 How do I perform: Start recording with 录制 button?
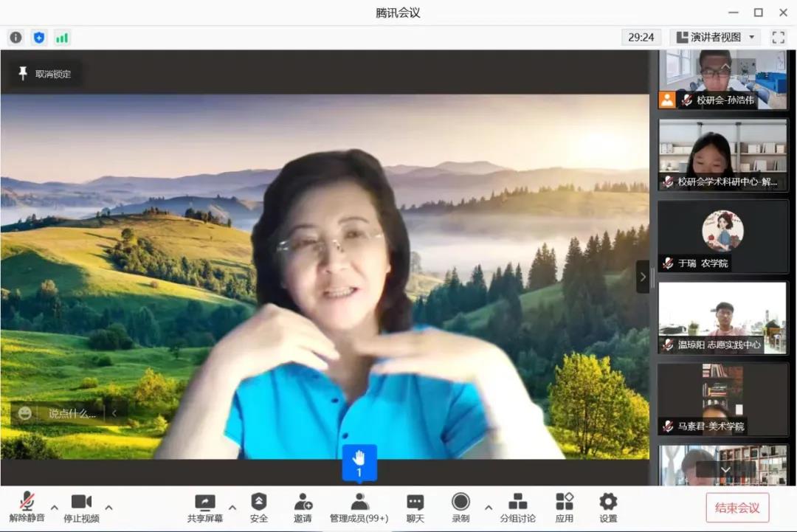[460, 508]
